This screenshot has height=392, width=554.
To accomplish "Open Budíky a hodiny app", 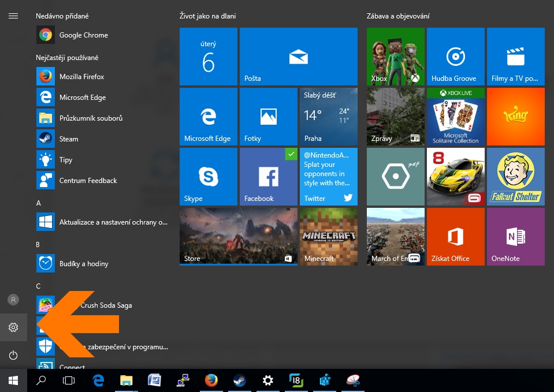I will (84, 264).
